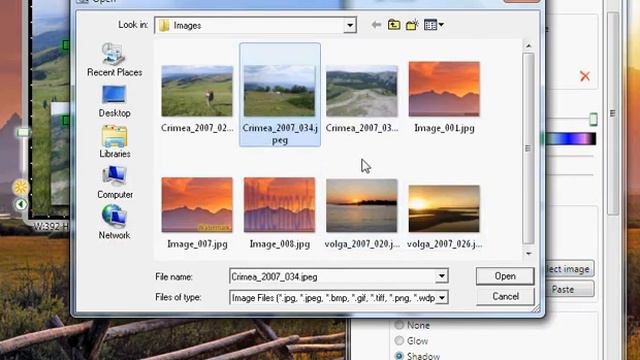Select the volga_2007_020 thumbnail

coord(362,206)
